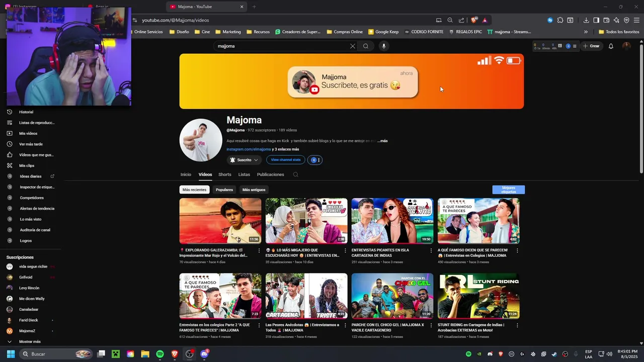Click the View channel stats button
The width and height of the screenshot is (644, 362).
coord(286,160)
